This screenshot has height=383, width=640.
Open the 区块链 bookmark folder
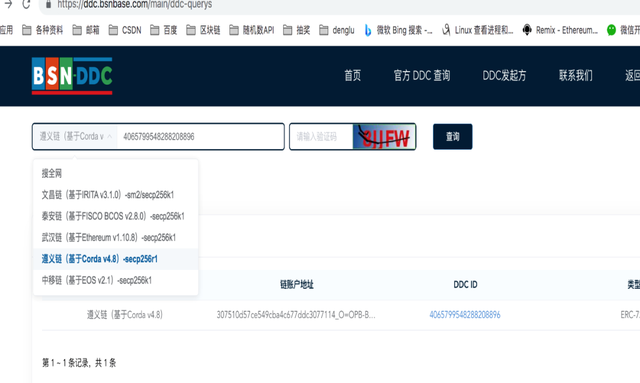[203, 30]
